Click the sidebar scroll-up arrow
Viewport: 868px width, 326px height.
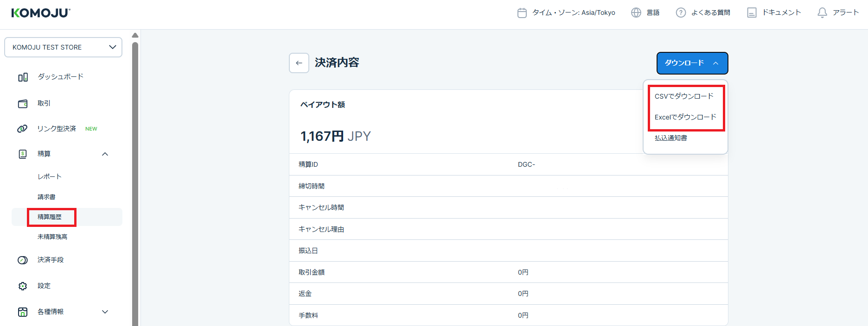(x=135, y=36)
